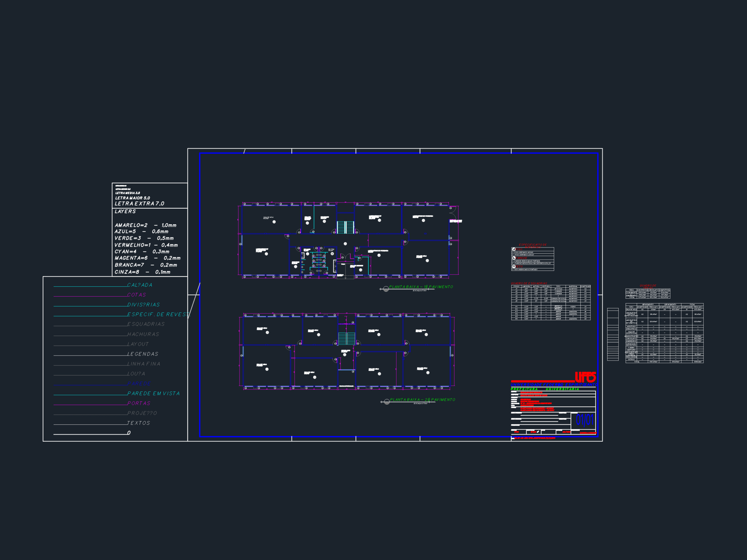Select the 'DIVIS?RIAS' layer label
The width and height of the screenshot is (747, 560).
144,305
